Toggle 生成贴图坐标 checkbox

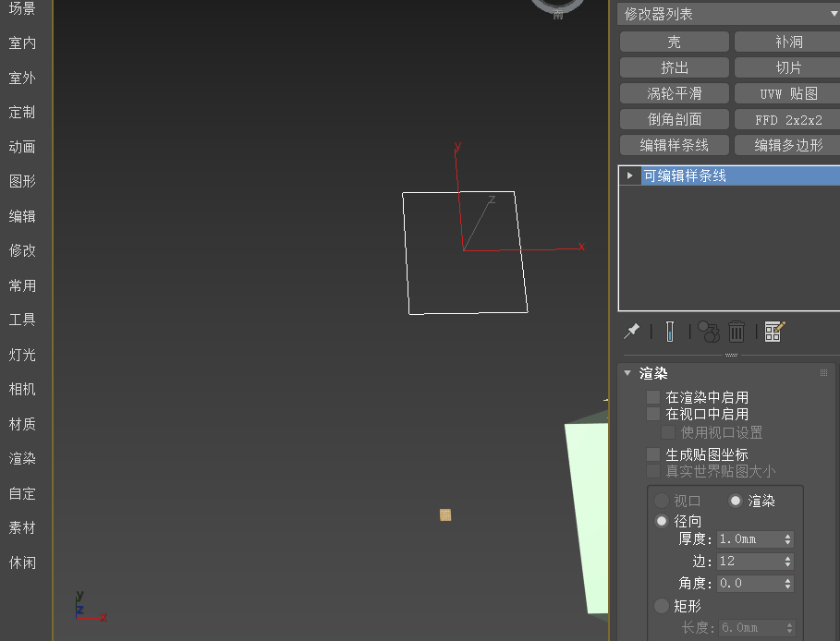[x=653, y=454]
